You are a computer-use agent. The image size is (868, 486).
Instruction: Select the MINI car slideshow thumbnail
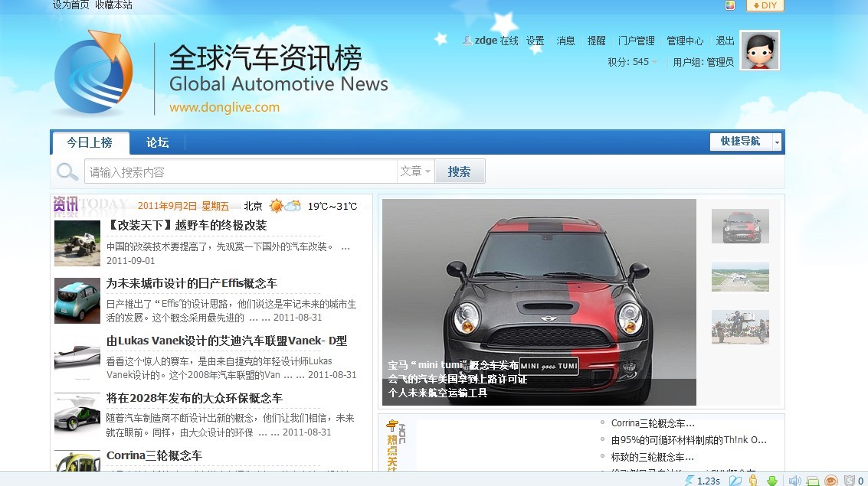(740, 226)
